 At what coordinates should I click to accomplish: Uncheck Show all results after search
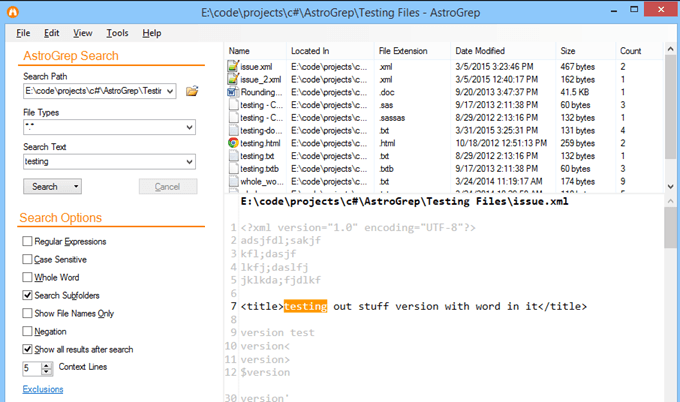point(27,349)
